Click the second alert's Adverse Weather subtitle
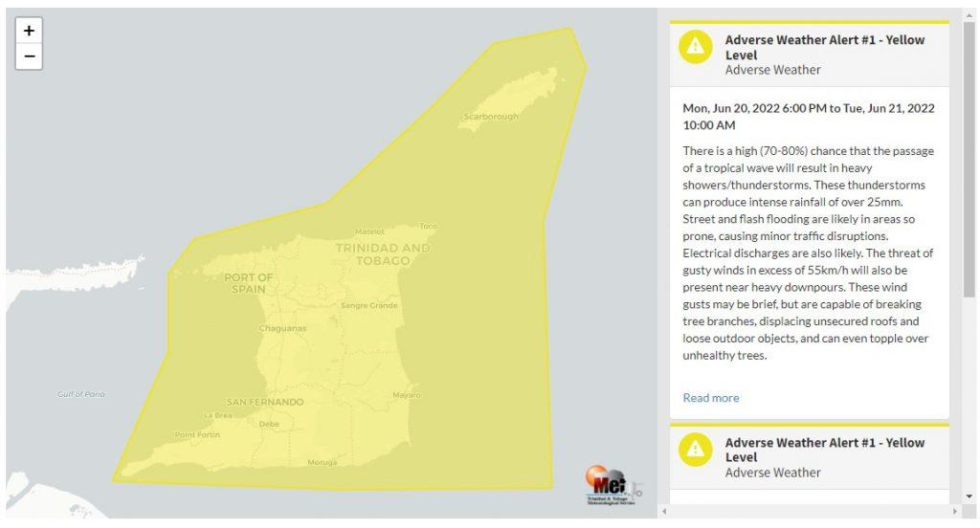Viewport: 980px width, 528px height. (772, 473)
